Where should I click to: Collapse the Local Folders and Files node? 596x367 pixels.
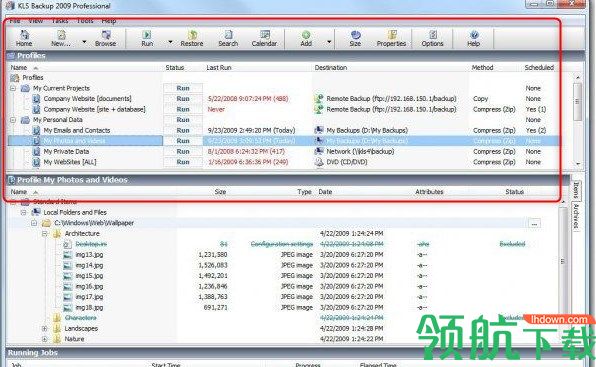(24, 212)
